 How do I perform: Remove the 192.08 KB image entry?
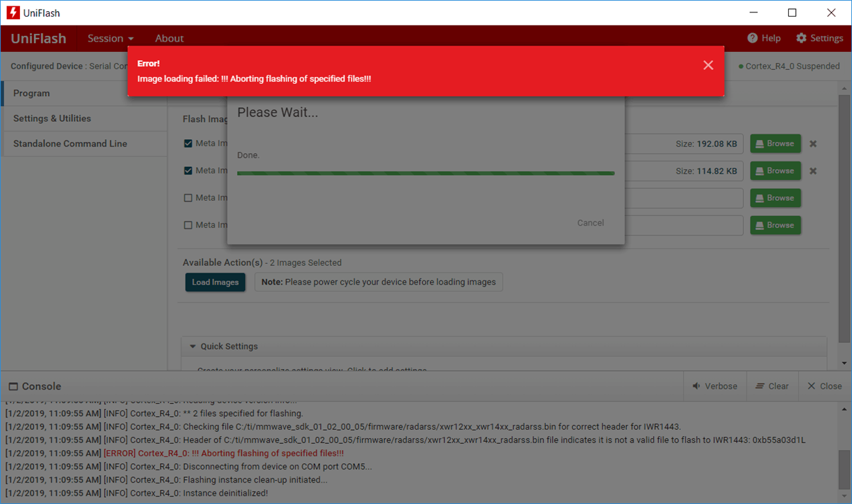813,144
